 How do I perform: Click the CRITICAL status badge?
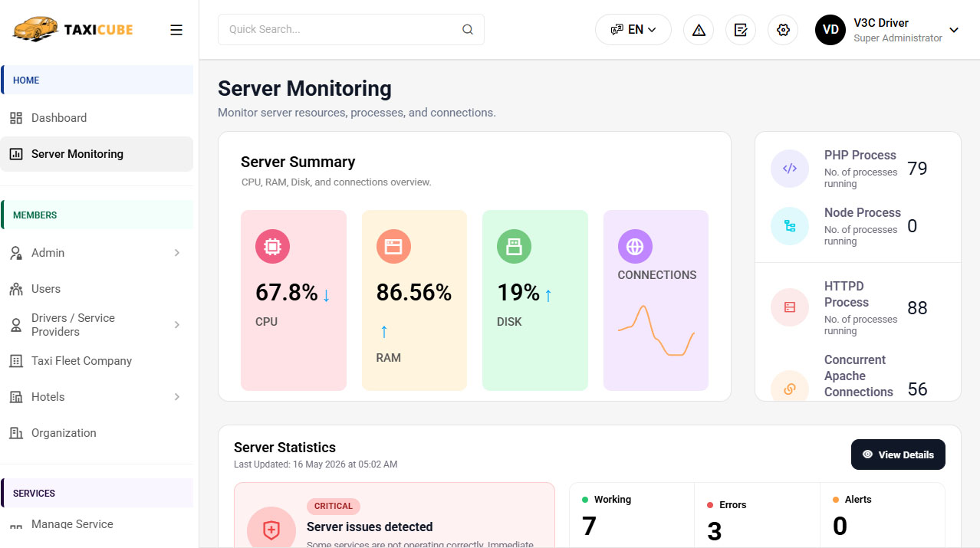[x=334, y=506]
